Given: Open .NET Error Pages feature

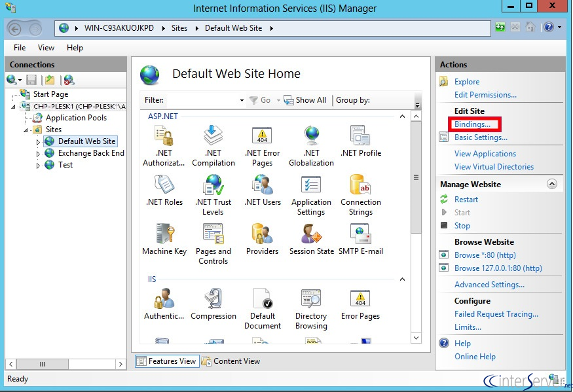Looking at the screenshot, I should pos(263,146).
